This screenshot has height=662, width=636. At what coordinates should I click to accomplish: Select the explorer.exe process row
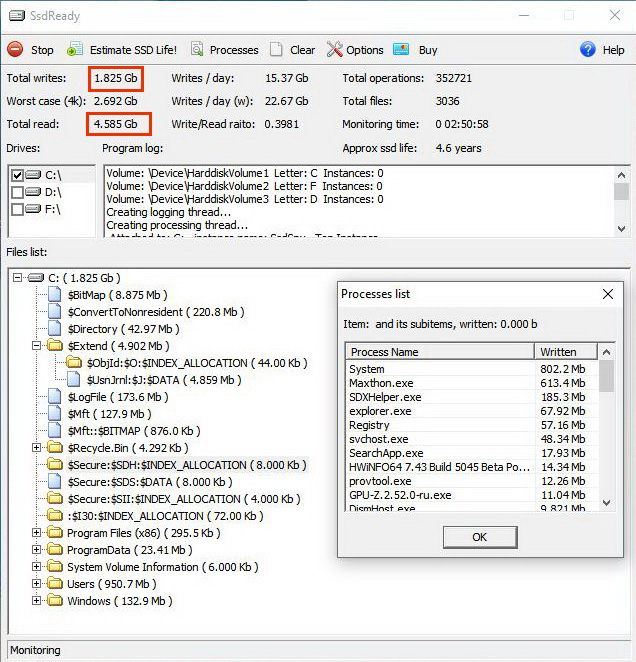pyautogui.click(x=472, y=411)
